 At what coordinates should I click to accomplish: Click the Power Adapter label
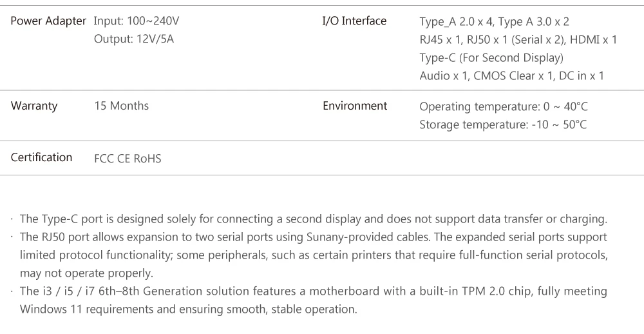(48, 21)
